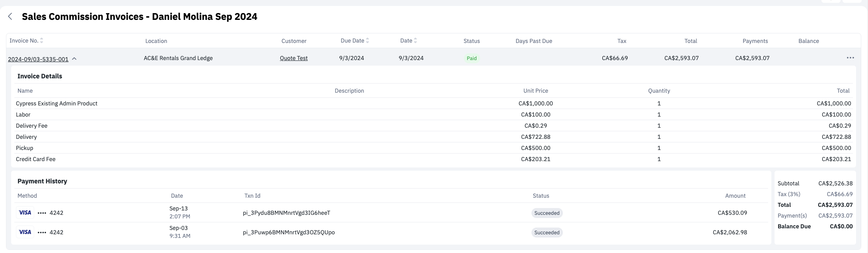Viewport: 868px width, 253px height.
Task: Click transaction ID pi_3Pydu8BMNMnrtVgd3IG6heeT
Action: point(286,213)
